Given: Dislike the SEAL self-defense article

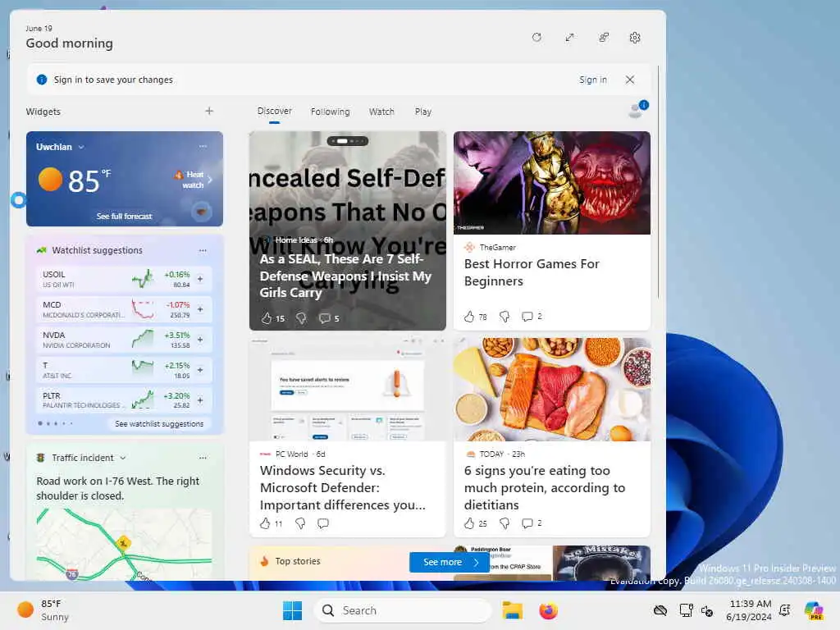Looking at the screenshot, I should (x=302, y=318).
